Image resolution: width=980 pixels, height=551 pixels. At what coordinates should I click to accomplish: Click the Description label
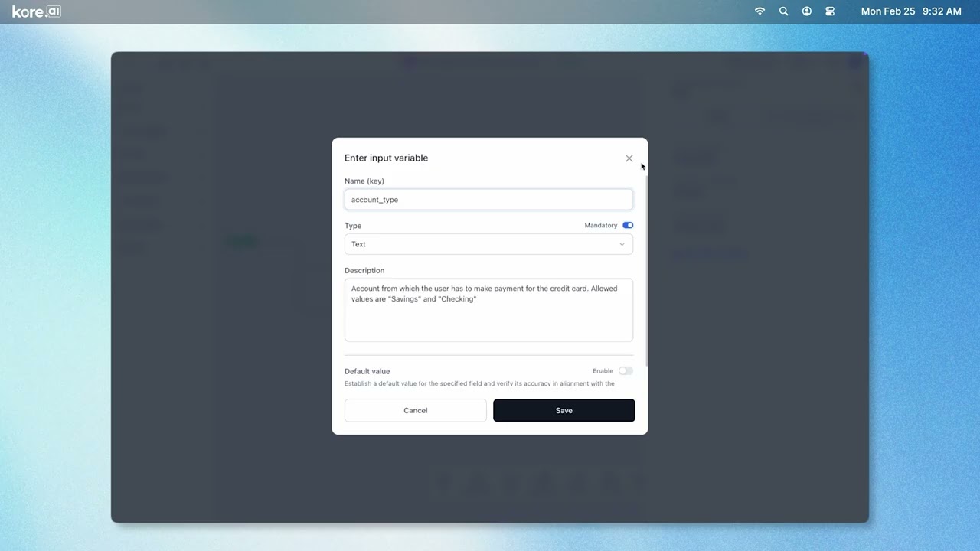coord(364,270)
